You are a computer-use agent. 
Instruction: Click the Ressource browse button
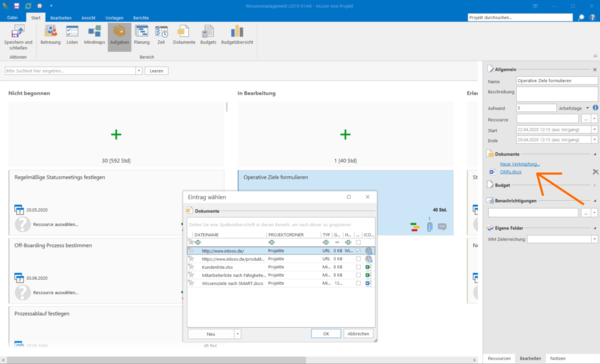tap(585, 119)
